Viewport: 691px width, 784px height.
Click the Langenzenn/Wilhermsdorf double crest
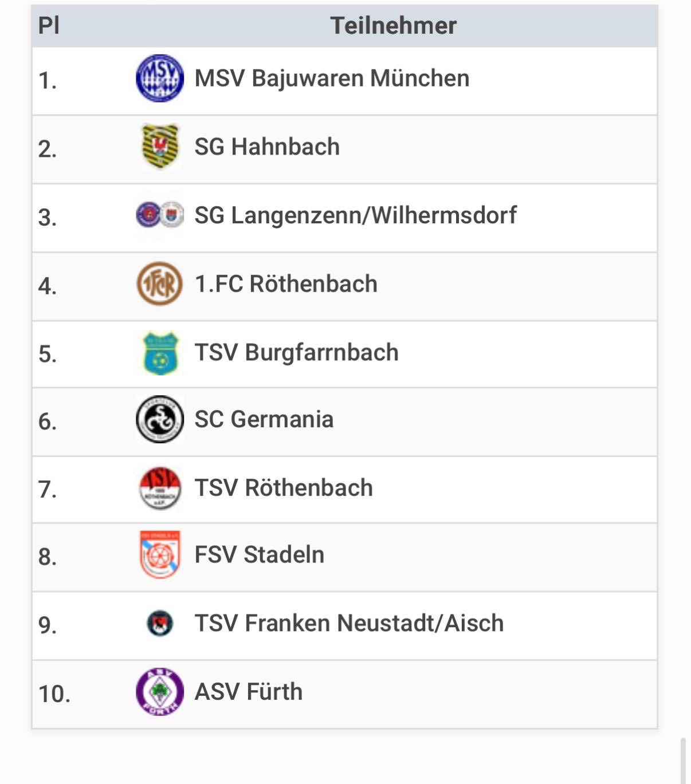click(160, 215)
